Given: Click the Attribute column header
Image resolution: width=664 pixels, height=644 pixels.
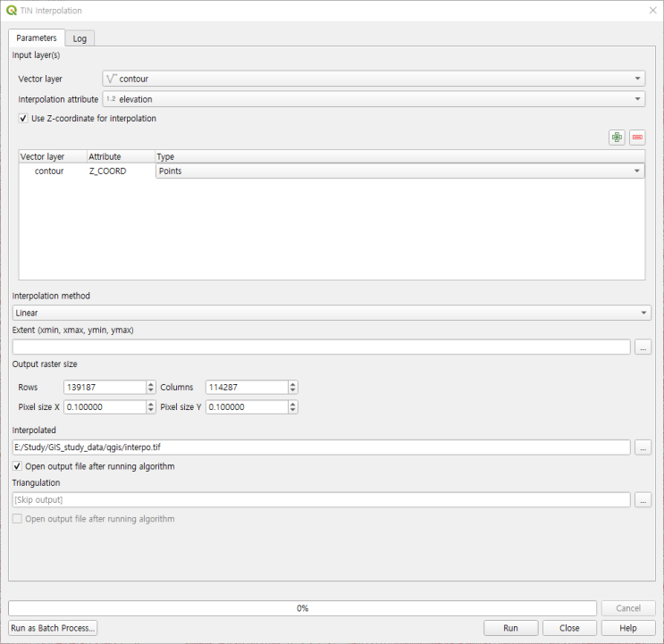Looking at the screenshot, I should 122,156.
